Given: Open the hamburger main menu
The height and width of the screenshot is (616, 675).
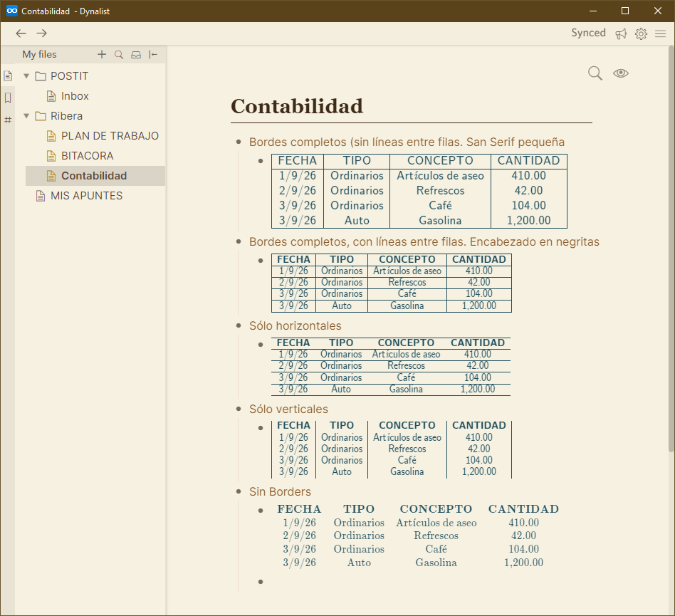Looking at the screenshot, I should click(660, 33).
